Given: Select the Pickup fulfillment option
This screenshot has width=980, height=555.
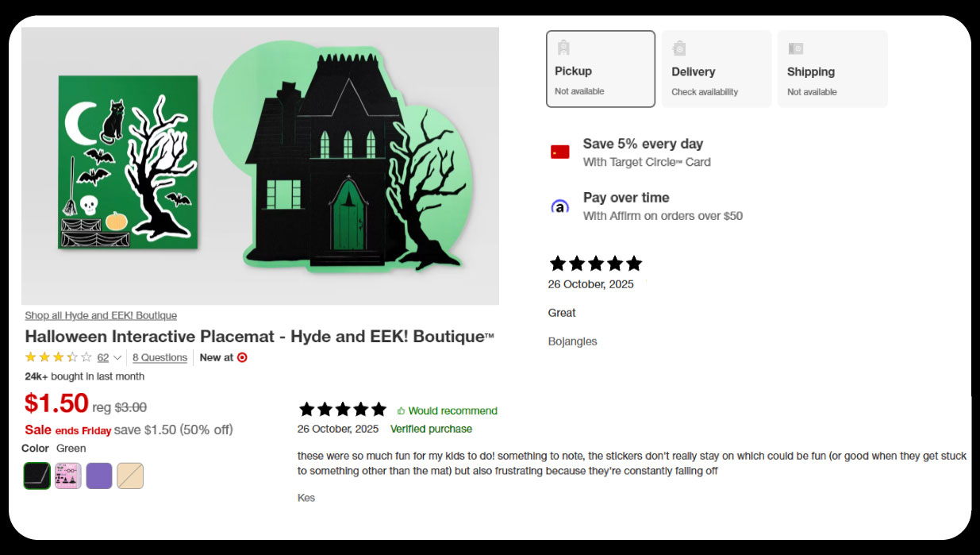Looking at the screenshot, I should click(x=601, y=69).
